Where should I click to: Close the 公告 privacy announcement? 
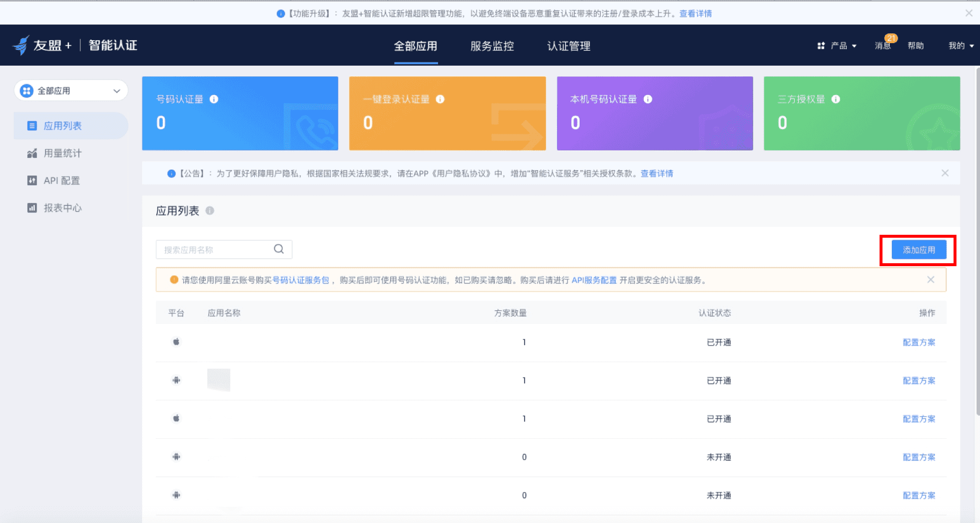[x=945, y=173]
